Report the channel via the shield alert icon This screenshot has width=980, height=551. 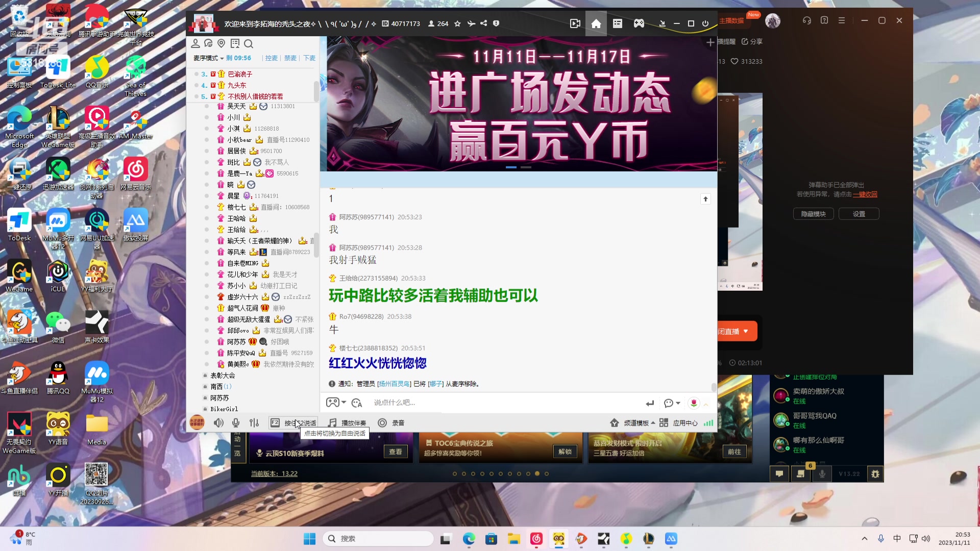click(x=496, y=23)
